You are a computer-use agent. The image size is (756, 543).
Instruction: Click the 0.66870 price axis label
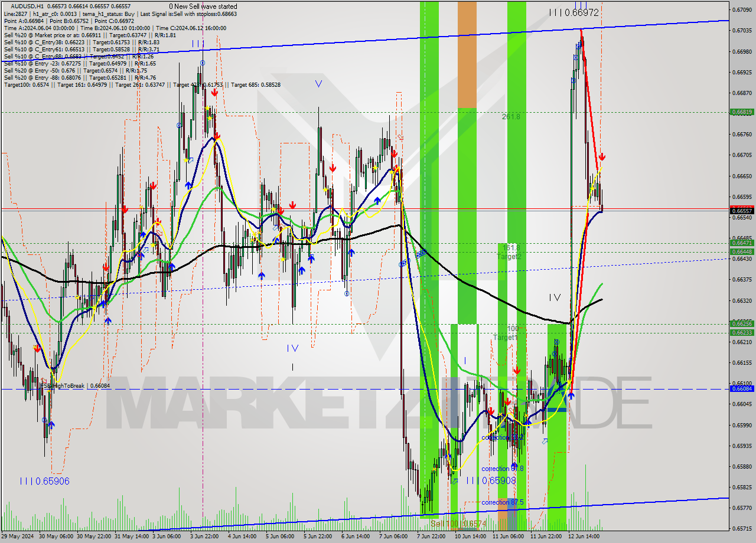click(742, 93)
